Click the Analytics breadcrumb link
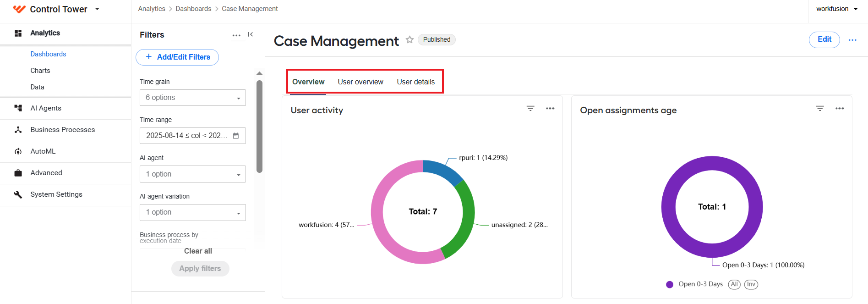This screenshot has width=868, height=304. (x=152, y=9)
